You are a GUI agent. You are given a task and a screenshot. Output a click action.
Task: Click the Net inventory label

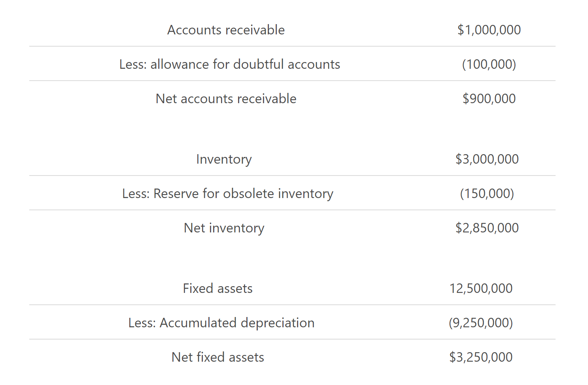pyautogui.click(x=224, y=228)
